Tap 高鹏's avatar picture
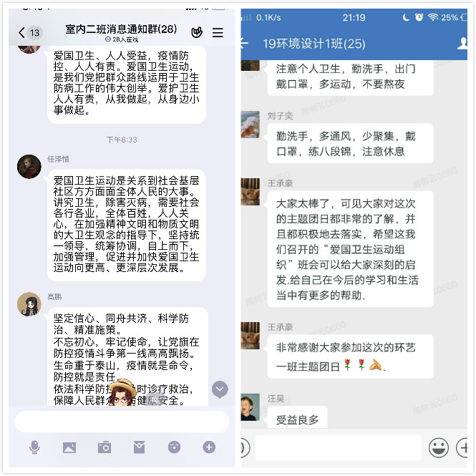Screen dimensions: 476x476 29,304
